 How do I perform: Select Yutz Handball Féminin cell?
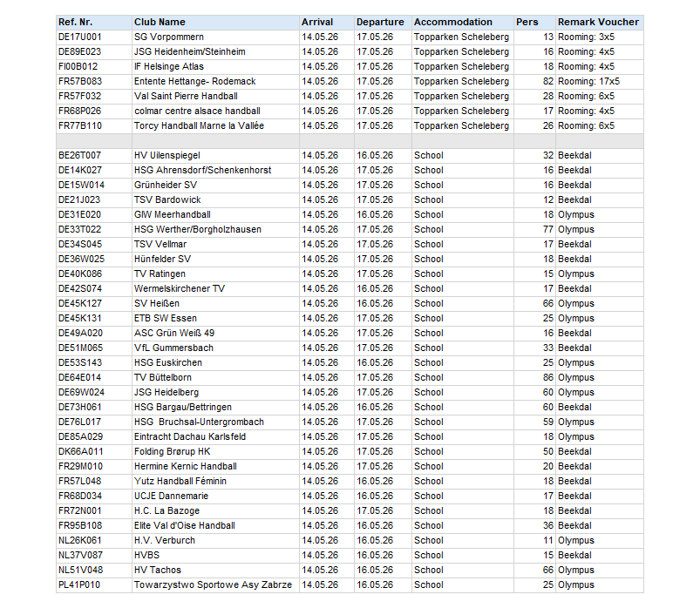(215, 481)
